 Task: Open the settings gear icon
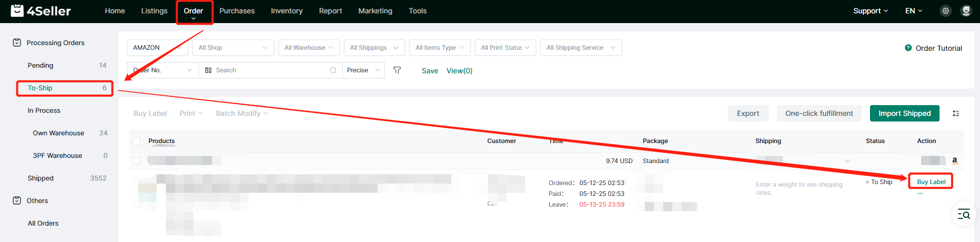[946, 11]
